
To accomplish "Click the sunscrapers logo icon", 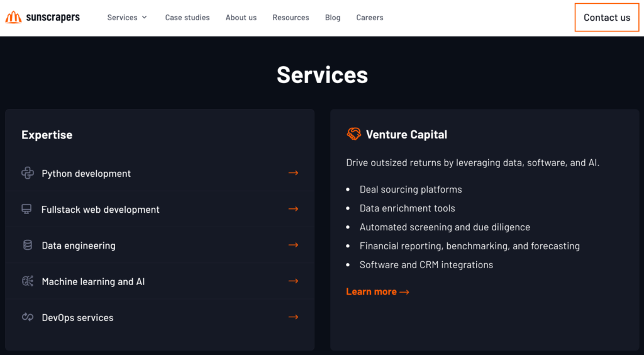I will [14, 17].
